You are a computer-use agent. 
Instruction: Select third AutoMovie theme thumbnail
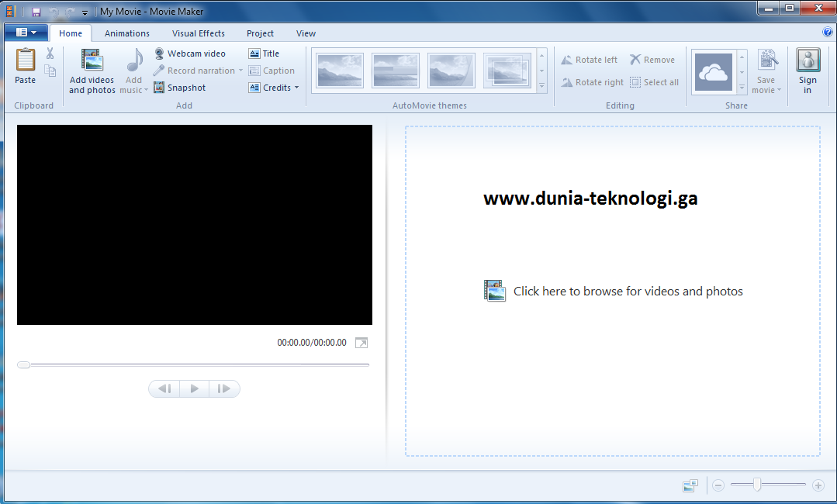pos(451,71)
